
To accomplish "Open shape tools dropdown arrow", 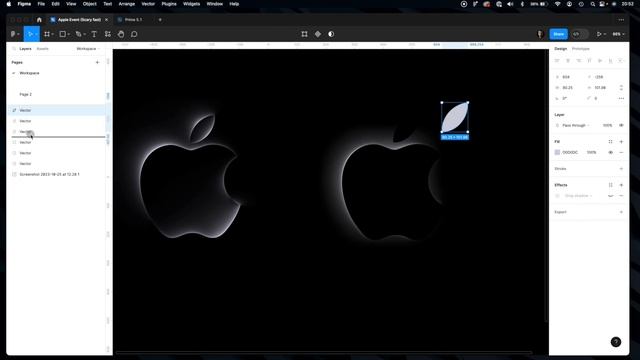I will click(69, 34).
